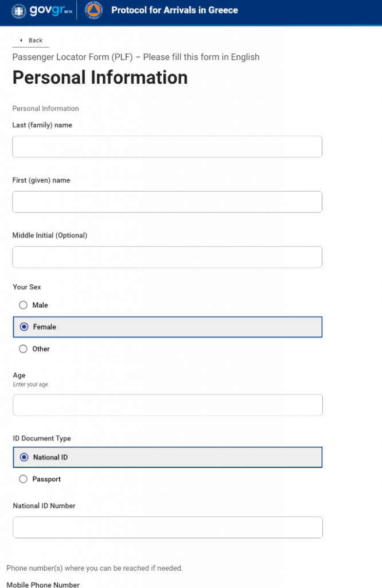Click into First (given) name field

[167, 202]
